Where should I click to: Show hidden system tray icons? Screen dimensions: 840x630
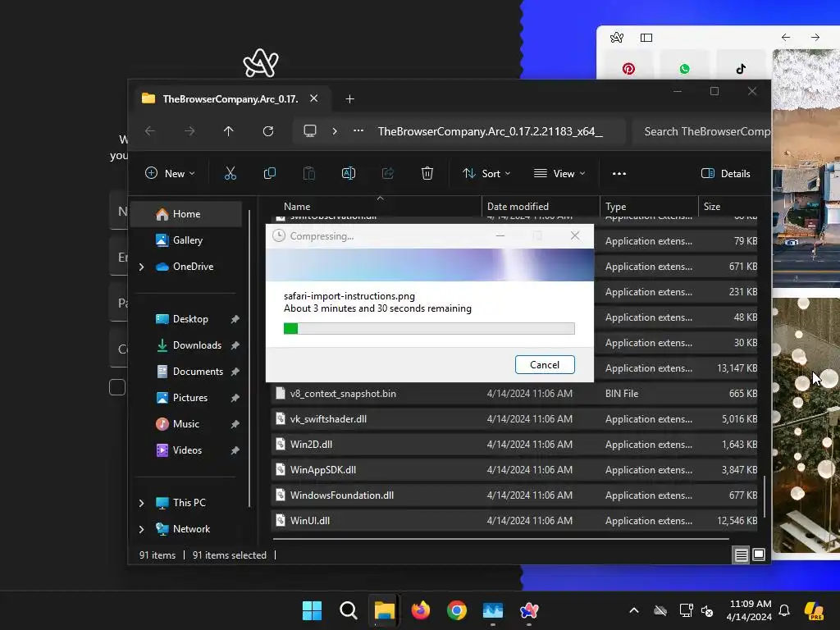[634, 610]
